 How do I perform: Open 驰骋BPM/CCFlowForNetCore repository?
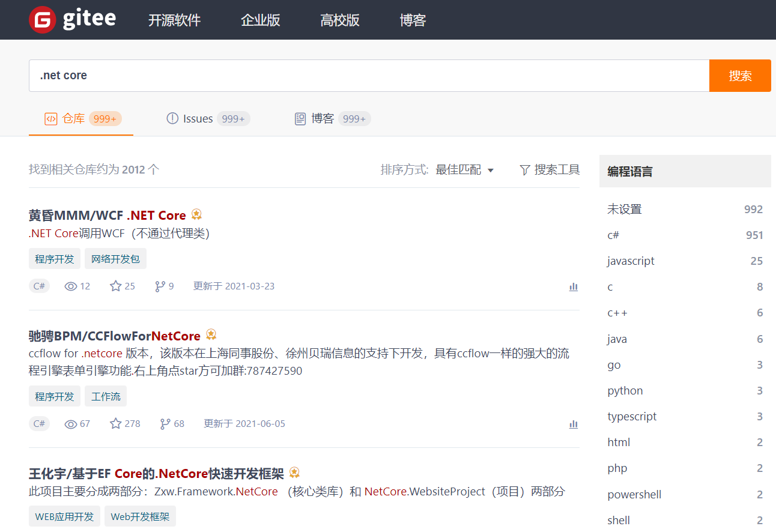click(115, 335)
